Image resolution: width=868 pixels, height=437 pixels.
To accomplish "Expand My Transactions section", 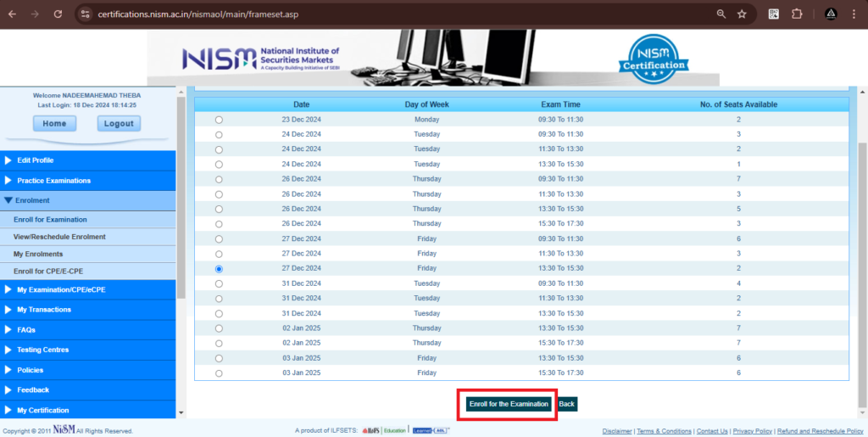I will coord(88,310).
